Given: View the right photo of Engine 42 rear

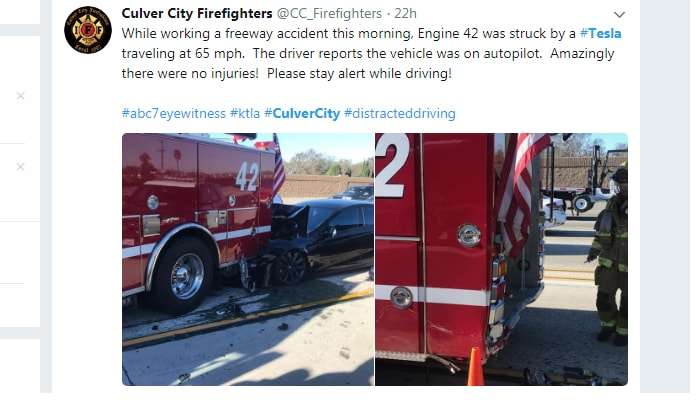Looking at the screenshot, I should coord(502,259).
